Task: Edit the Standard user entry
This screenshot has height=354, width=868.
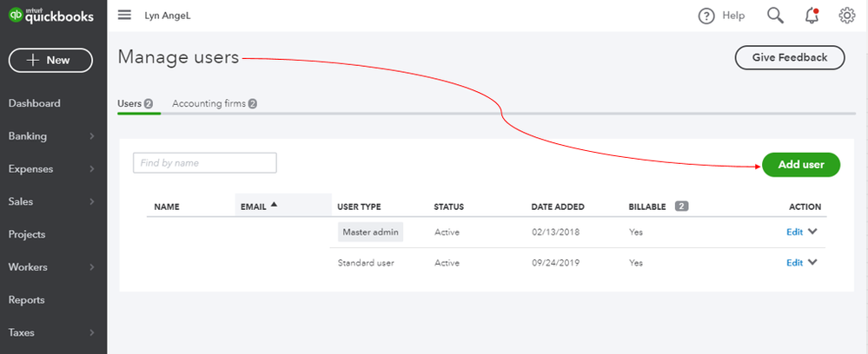Action: (x=794, y=263)
